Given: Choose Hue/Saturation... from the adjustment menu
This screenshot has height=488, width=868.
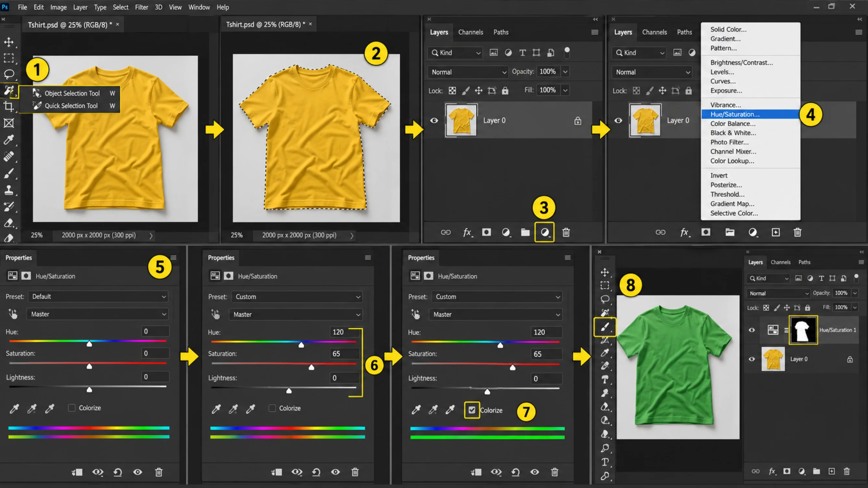Looking at the screenshot, I should pos(750,114).
